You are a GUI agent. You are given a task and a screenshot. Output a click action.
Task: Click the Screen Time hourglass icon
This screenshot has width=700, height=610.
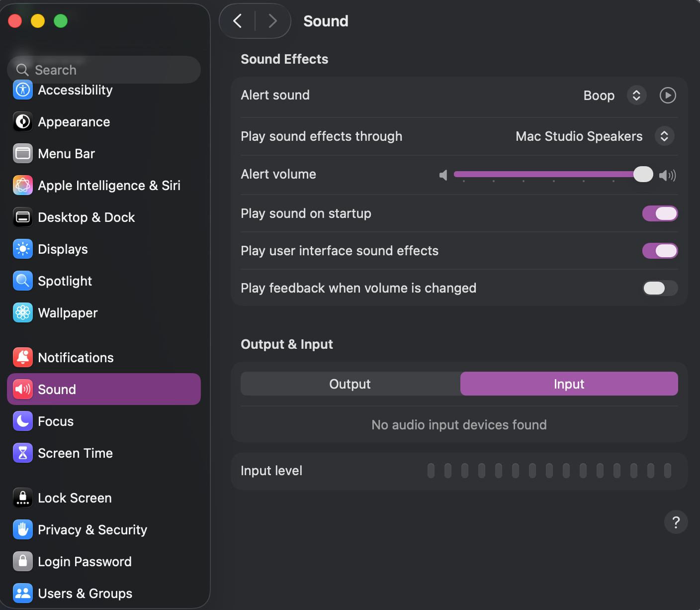tap(23, 453)
